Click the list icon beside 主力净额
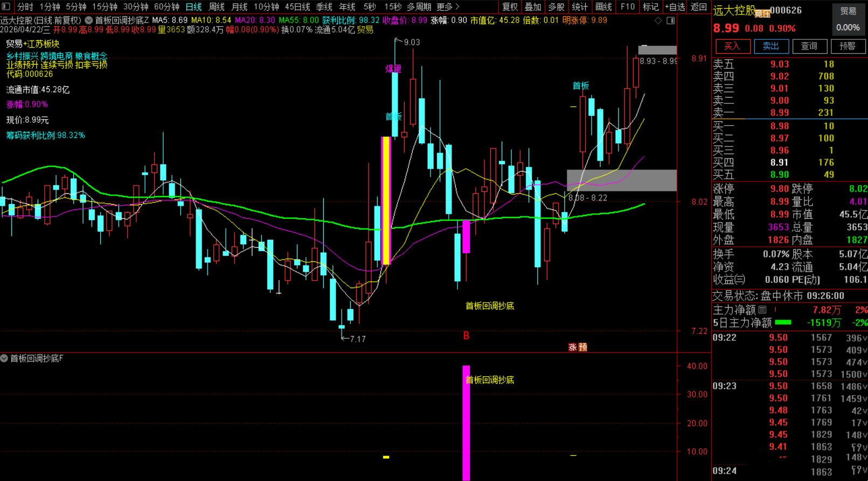868x481 pixels. pyautogui.click(x=762, y=310)
